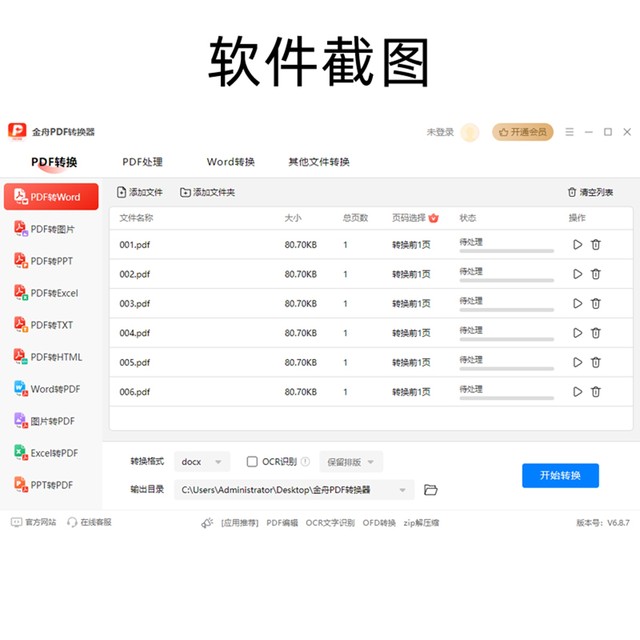640x640 pixels.
Task: Choose PDF转PPT from sidebar
Action: (x=43, y=261)
